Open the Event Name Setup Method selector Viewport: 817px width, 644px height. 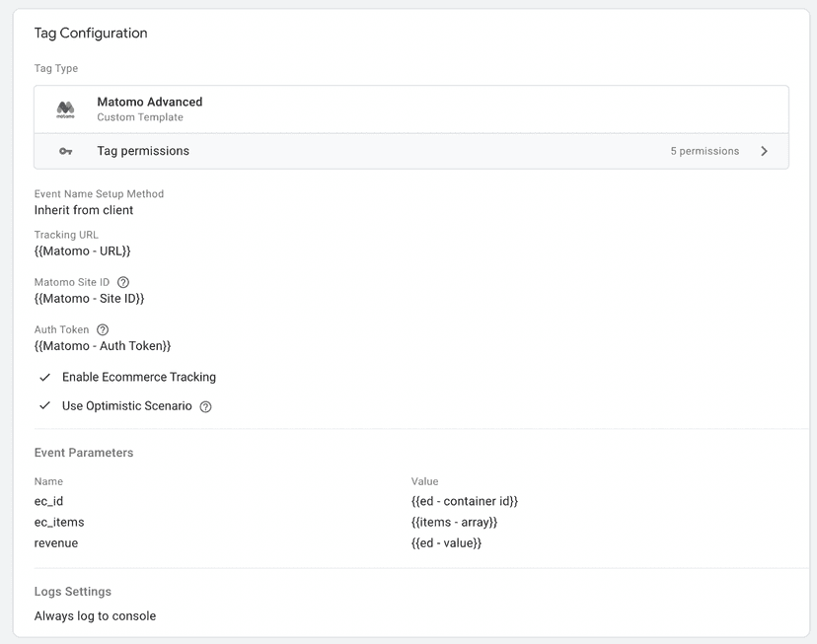point(84,210)
